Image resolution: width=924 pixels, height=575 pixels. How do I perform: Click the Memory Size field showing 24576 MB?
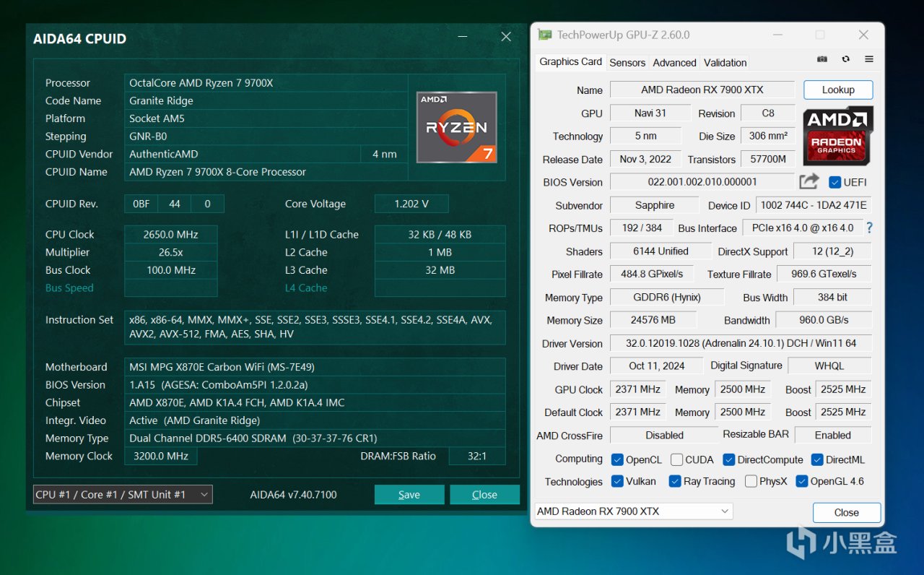[653, 320]
